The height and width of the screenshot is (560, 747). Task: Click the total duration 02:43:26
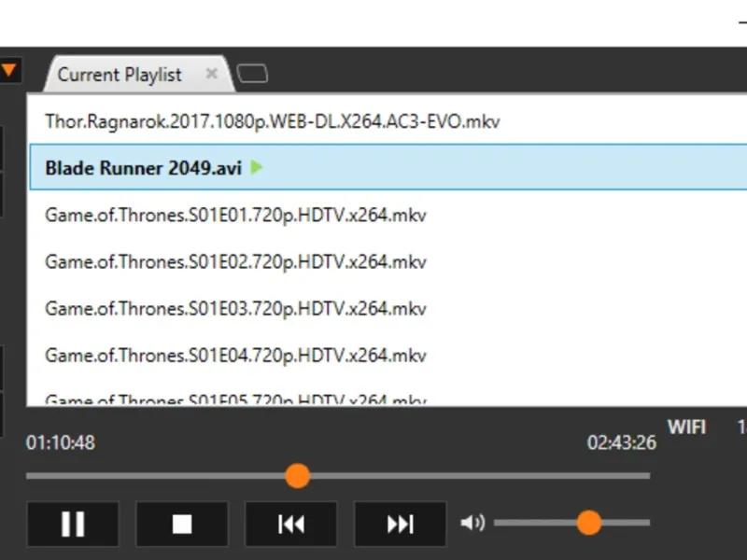coord(622,442)
